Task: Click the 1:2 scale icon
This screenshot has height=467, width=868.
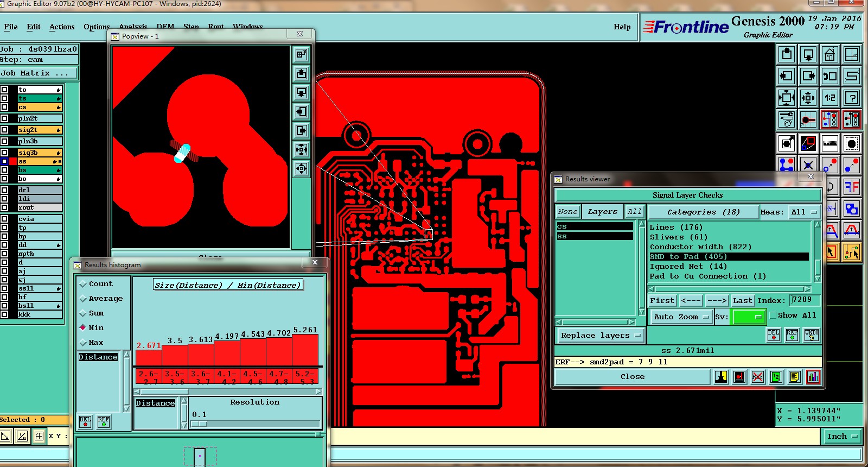Action: click(830, 98)
